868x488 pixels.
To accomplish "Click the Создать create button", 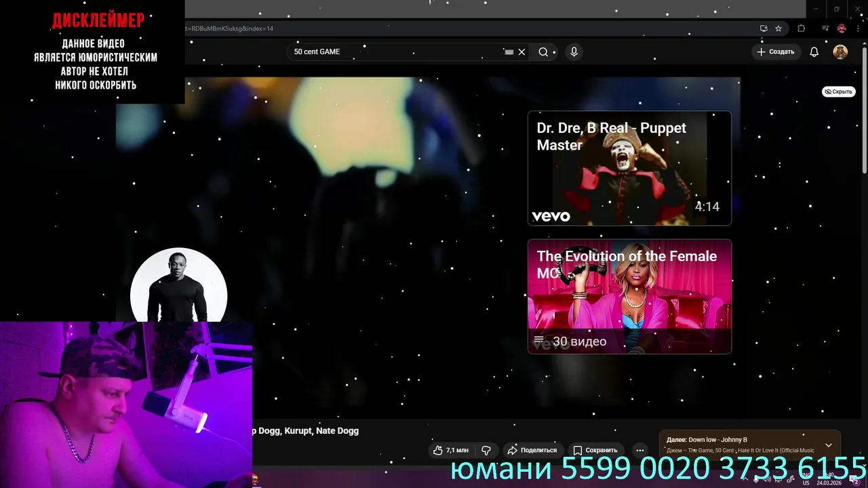I will click(775, 52).
